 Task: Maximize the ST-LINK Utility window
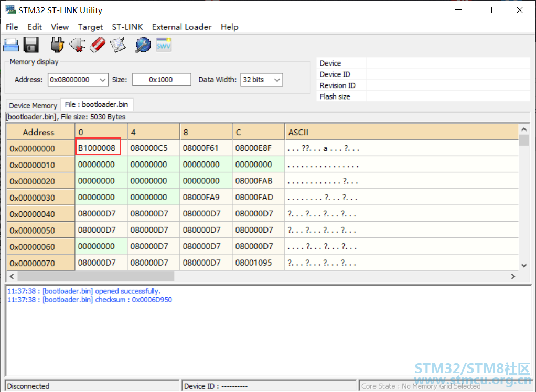pyautogui.click(x=489, y=10)
